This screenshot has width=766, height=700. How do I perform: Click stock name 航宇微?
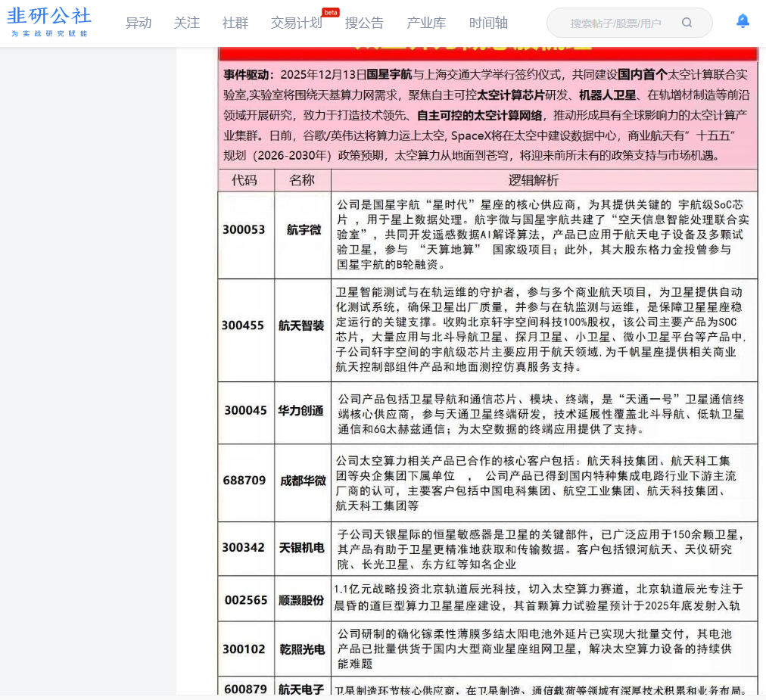[x=304, y=229]
